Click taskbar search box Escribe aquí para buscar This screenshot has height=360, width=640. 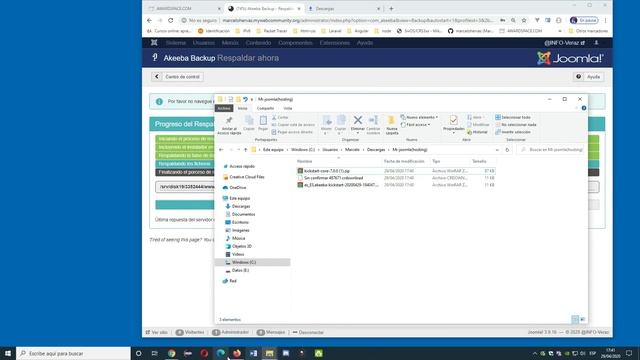click(73, 353)
